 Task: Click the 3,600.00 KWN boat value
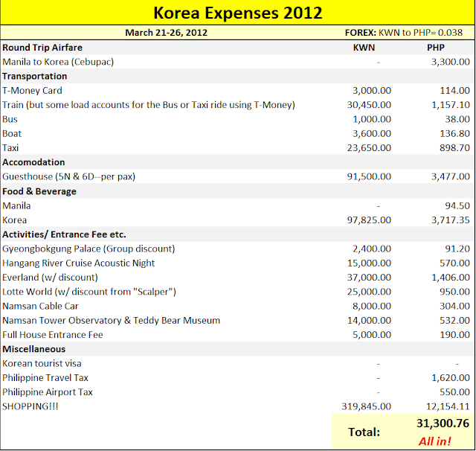372,134
